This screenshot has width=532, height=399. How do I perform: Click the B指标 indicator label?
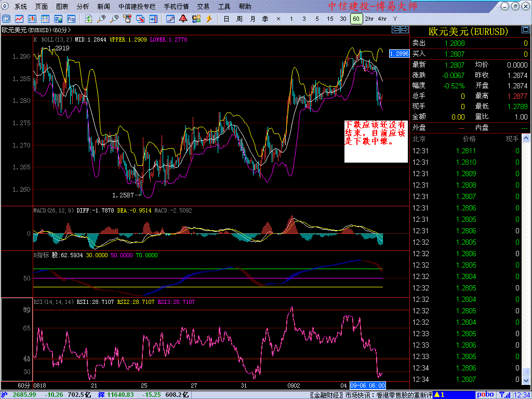tap(41, 255)
